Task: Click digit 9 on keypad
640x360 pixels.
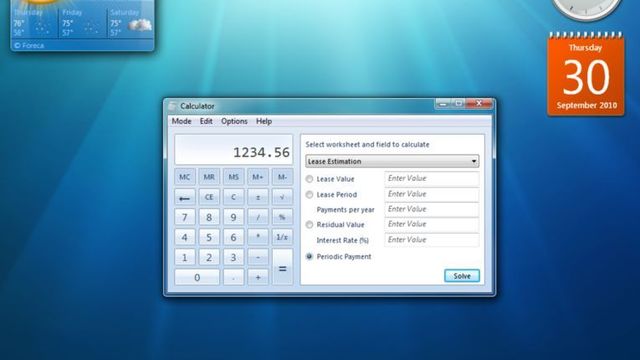Action: tap(233, 217)
